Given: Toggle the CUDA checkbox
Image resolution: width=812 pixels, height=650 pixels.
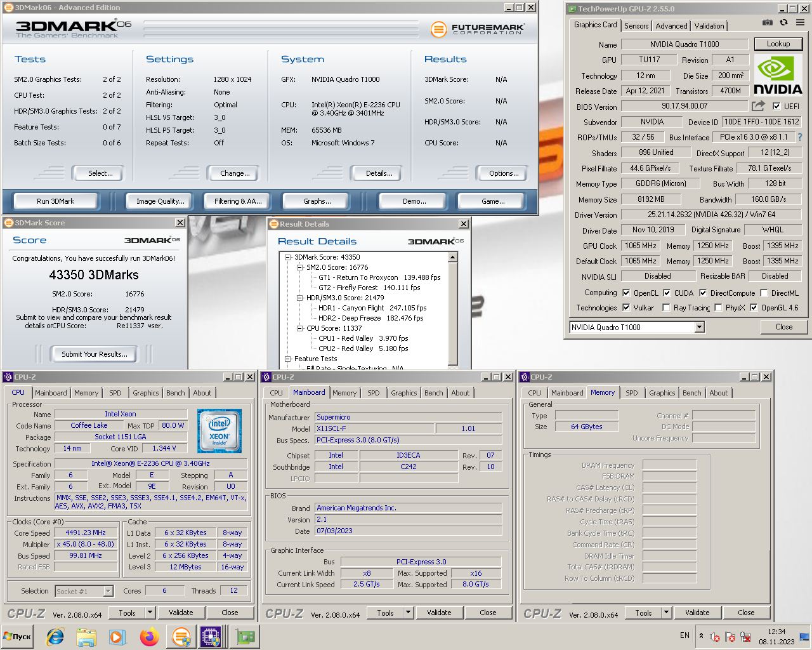Looking at the screenshot, I should (667, 293).
